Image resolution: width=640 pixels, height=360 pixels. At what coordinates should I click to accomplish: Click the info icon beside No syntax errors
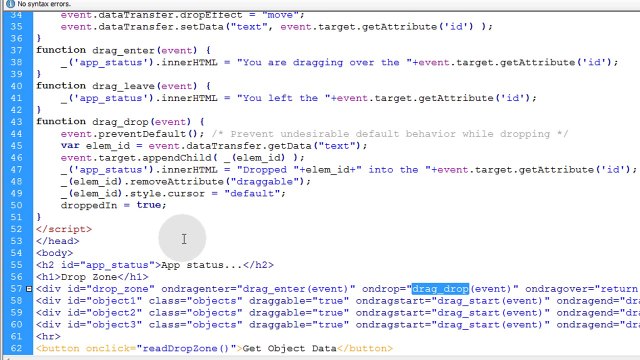point(10,4)
